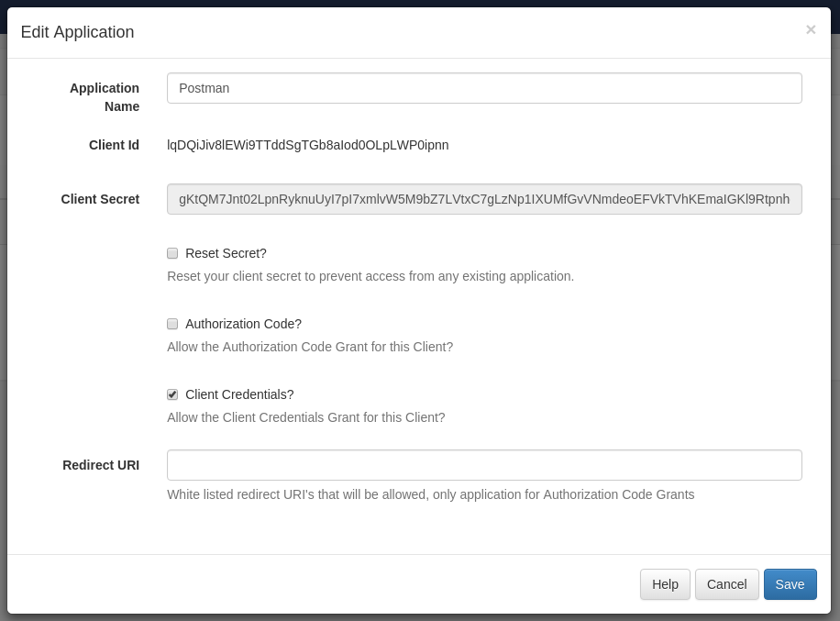
Task: Click the 'Redirect URI' field label
Action: pos(101,465)
